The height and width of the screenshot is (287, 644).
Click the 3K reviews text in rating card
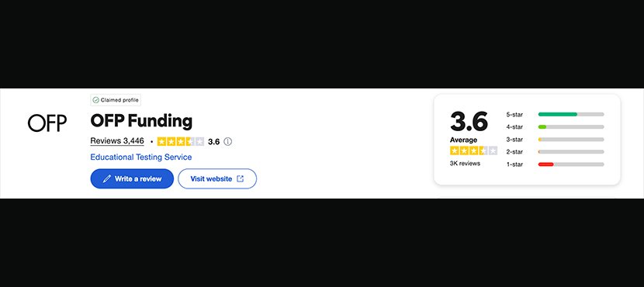[x=465, y=164]
